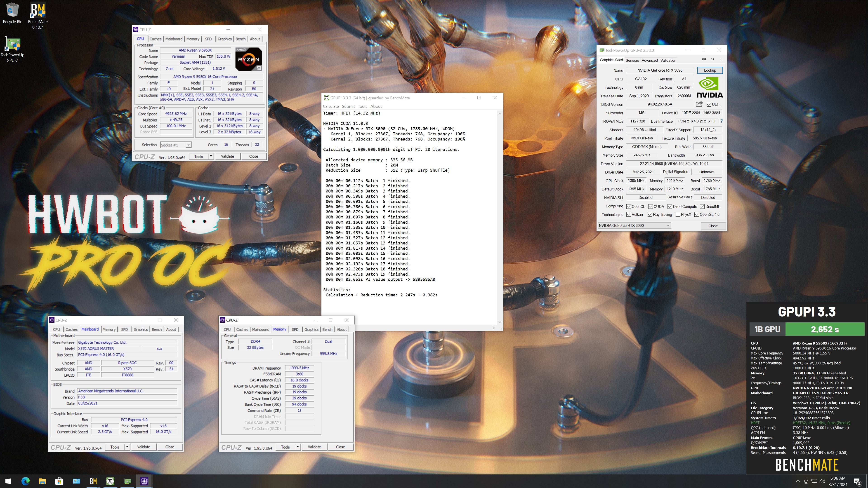Toggle the Vulkan checkbox
Viewport: 868px width, 488px height.
tap(628, 215)
